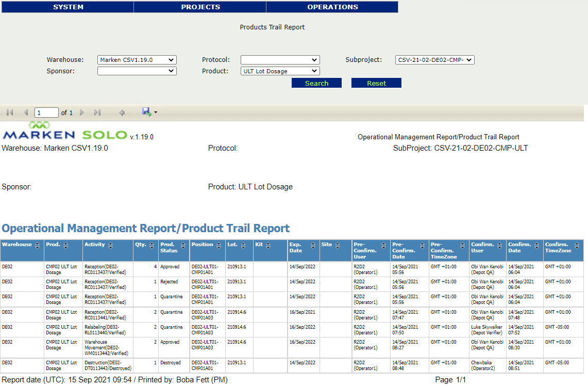Sort table by Exp. Date column

tap(313, 246)
